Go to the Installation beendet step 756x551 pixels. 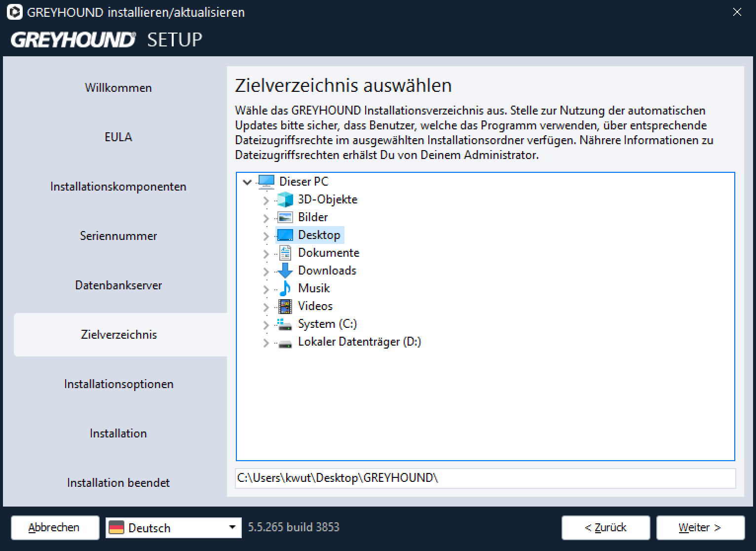(118, 483)
